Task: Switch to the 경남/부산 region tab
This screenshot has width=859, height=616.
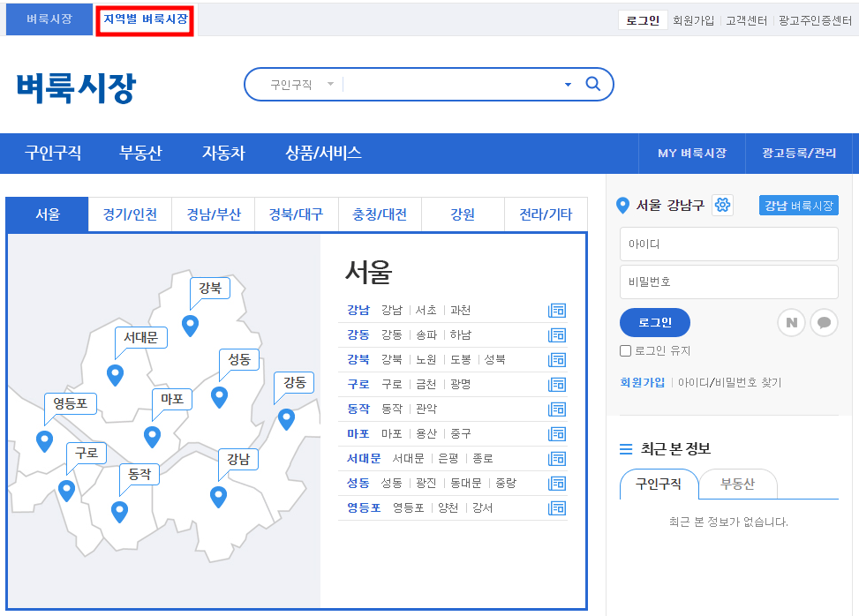Action: point(212,213)
